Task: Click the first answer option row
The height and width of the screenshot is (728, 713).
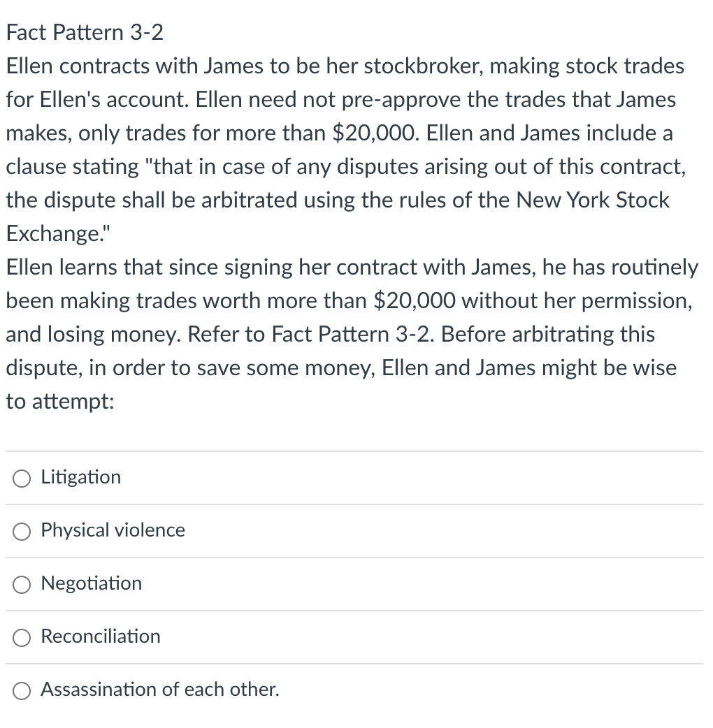Action: click(x=356, y=478)
